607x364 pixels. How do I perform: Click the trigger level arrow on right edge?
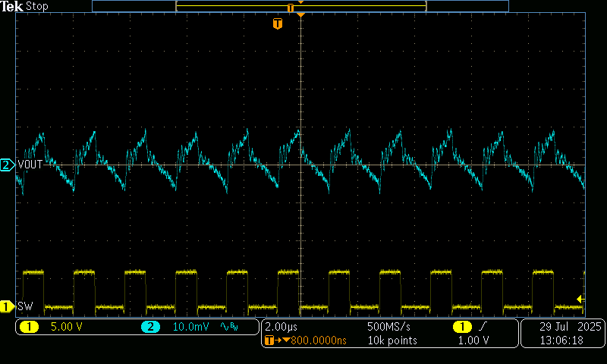coord(580,300)
